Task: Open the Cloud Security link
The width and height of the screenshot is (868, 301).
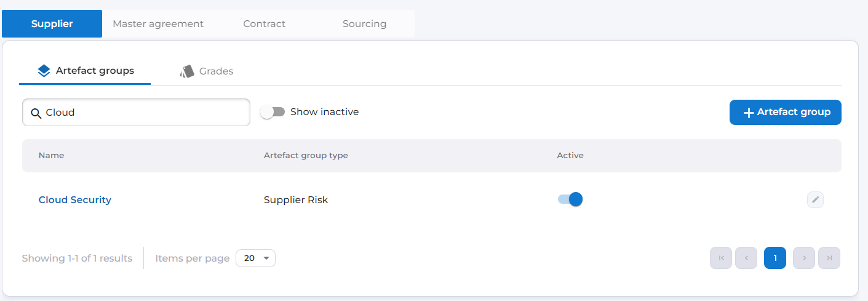Action: tap(75, 199)
